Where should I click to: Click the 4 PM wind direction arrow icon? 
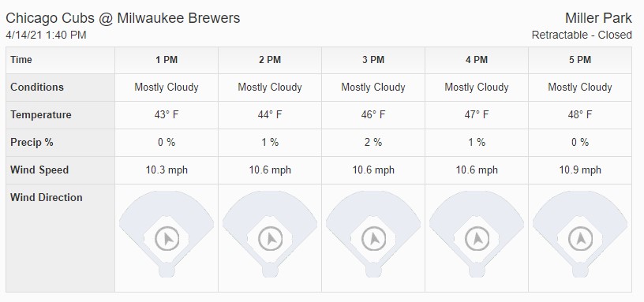[477, 238]
